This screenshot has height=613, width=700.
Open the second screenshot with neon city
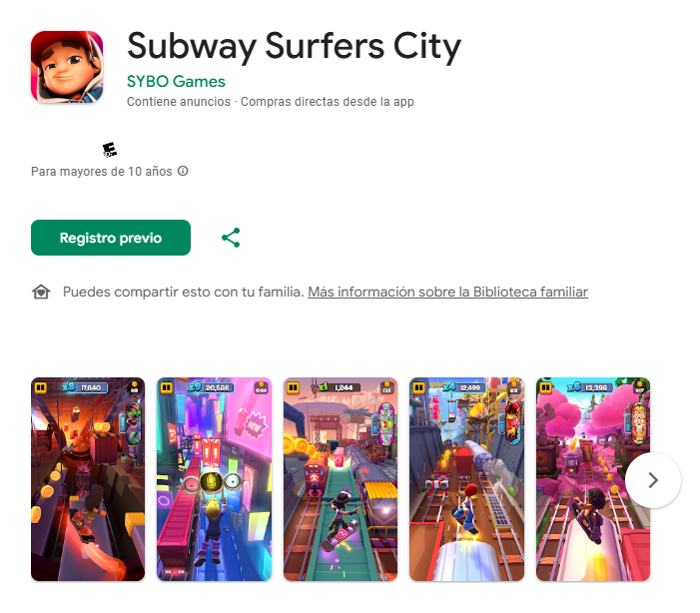[x=215, y=479]
